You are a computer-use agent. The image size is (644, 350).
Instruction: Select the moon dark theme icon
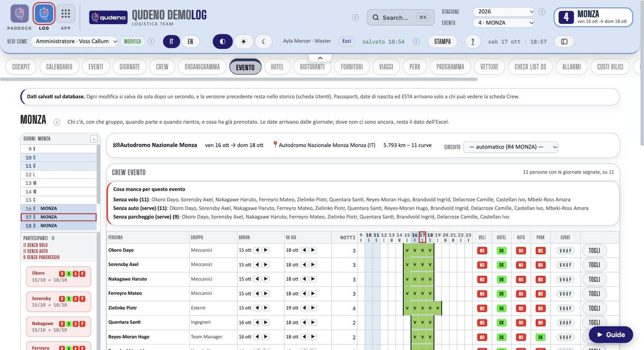264,41
